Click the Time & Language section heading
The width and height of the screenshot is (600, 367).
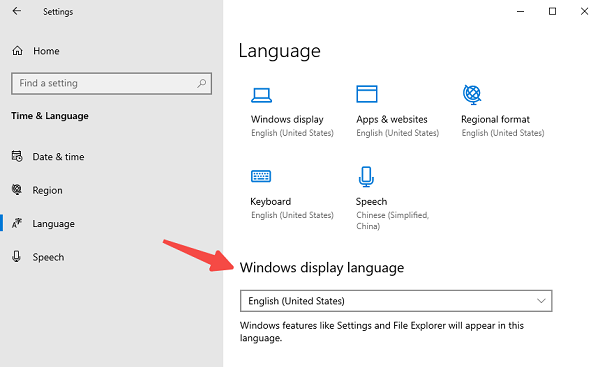click(50, 116)
